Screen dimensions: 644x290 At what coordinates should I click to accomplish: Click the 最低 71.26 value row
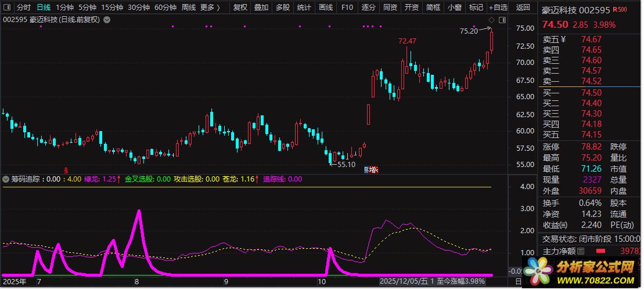coord(572,169)
